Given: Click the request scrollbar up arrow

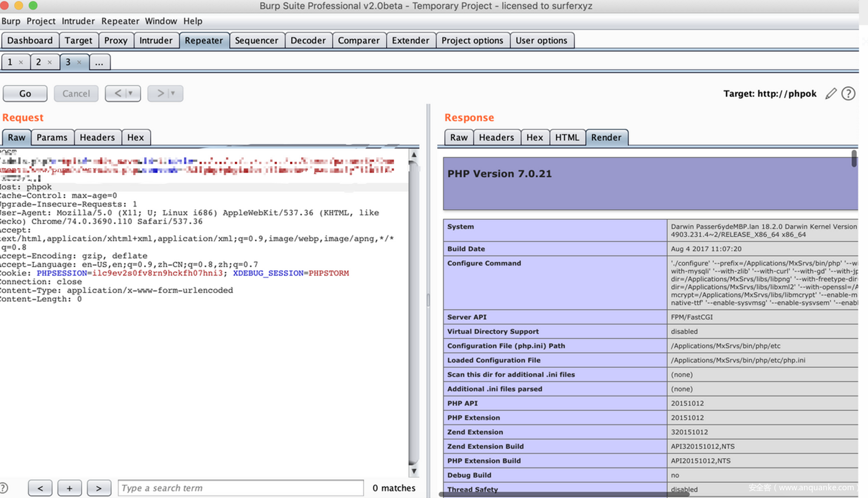Looking at the screenshot, I should tap(413, 155).
